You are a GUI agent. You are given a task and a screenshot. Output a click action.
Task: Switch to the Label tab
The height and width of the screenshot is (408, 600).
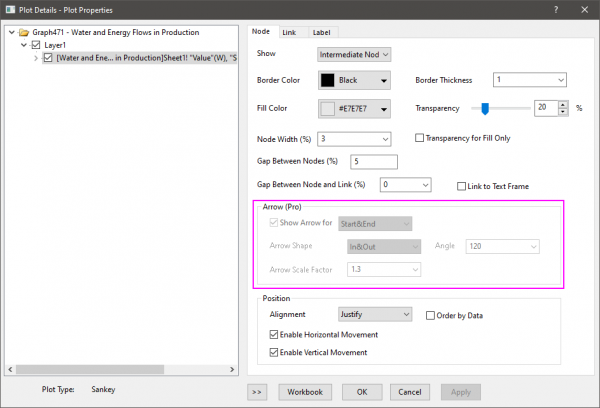[321, 32]
